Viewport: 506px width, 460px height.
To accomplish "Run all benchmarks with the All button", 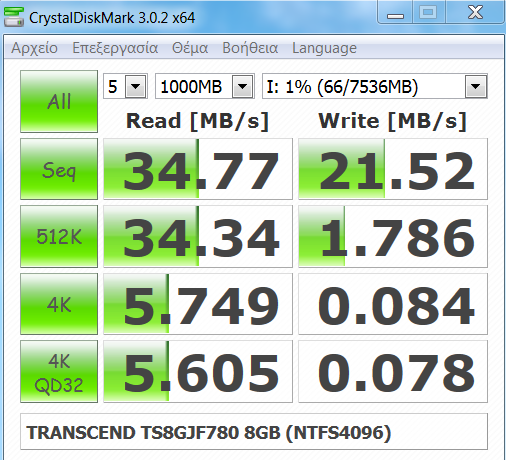I will [x=59, y=101].
